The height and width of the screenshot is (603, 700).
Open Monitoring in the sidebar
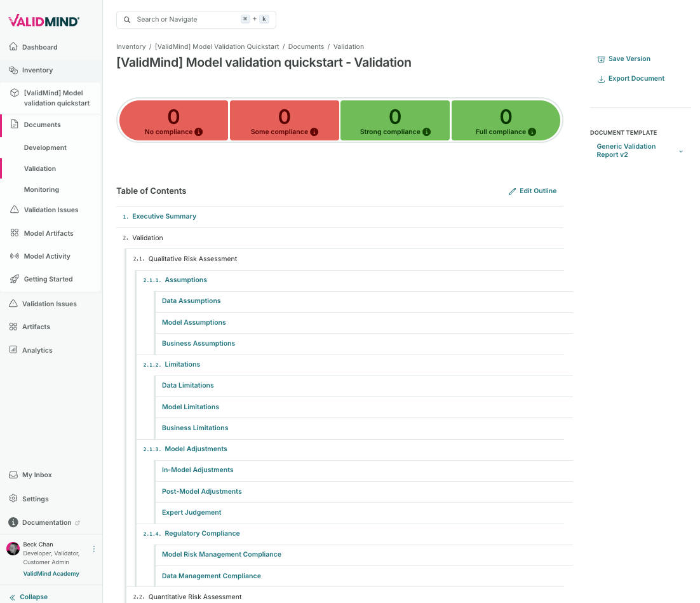(41, 189)
